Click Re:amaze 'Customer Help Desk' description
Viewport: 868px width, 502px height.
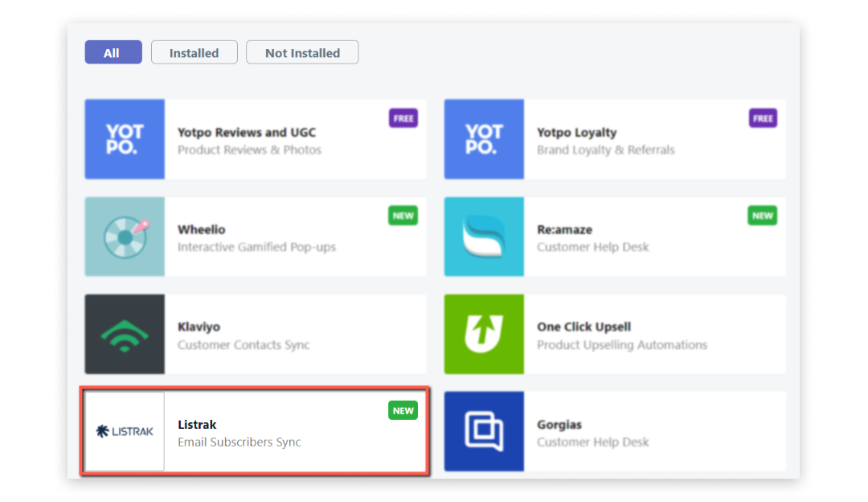[x=593, y=247]
